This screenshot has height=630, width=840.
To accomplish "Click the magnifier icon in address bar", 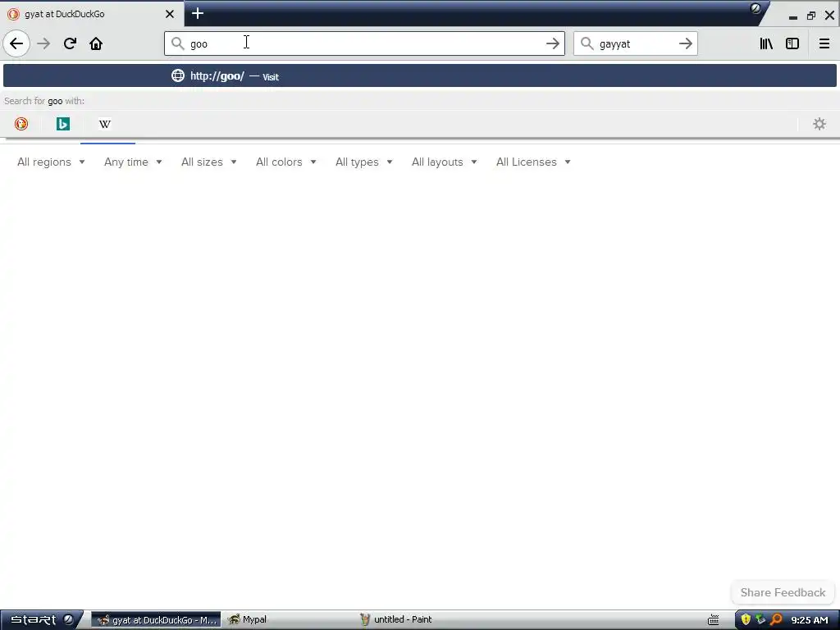I will pyautogui.click(x=177, y=43).
